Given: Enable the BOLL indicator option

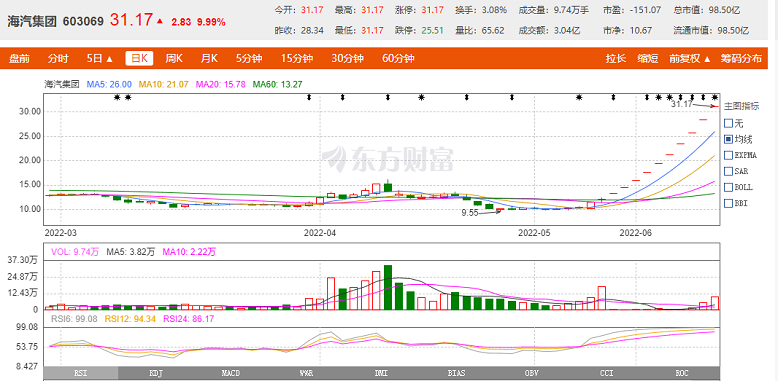Looking at the screenshot, I should point(739,187).
